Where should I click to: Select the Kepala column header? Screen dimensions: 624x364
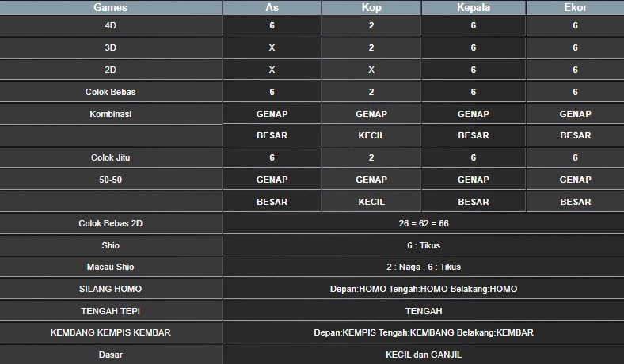(473, 8)
